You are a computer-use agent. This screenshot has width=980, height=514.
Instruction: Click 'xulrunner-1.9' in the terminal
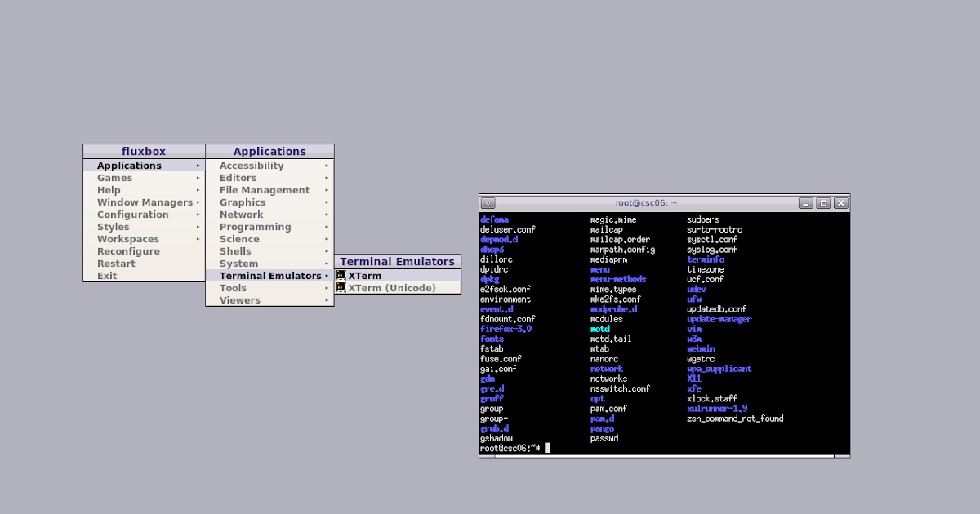(x=717, y=408)
